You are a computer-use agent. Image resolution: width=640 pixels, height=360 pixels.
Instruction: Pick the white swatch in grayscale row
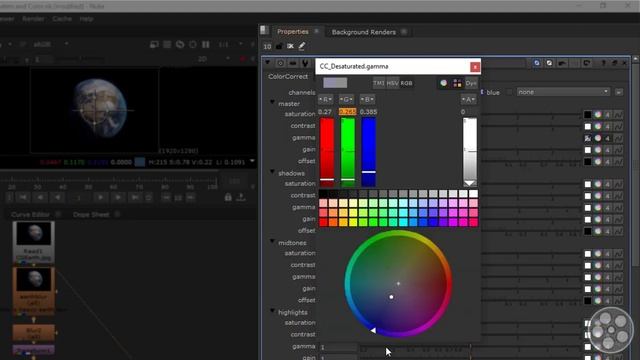point(473,193)
